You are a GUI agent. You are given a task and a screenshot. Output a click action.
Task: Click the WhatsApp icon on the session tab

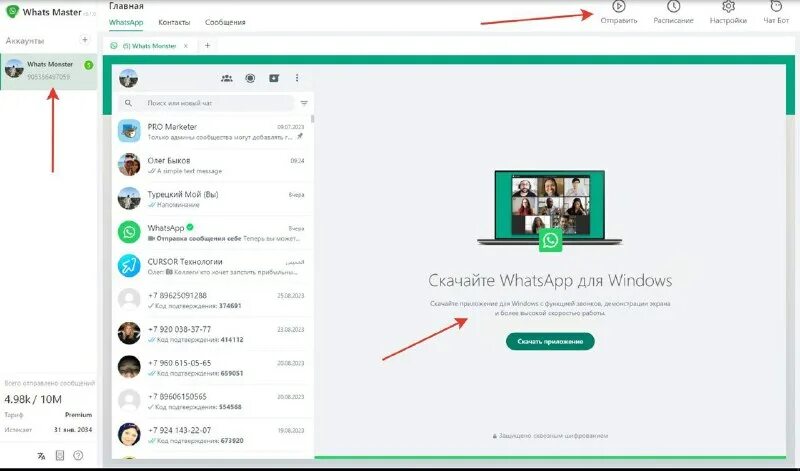114,45
